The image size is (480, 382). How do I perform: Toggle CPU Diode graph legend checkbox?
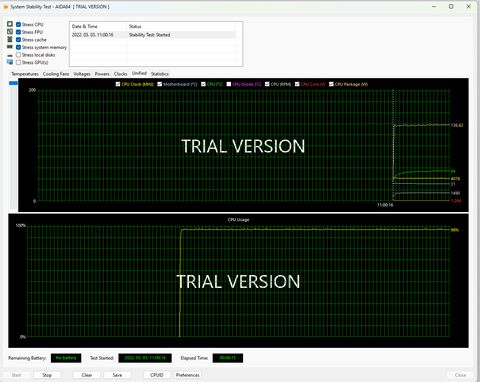229,84
